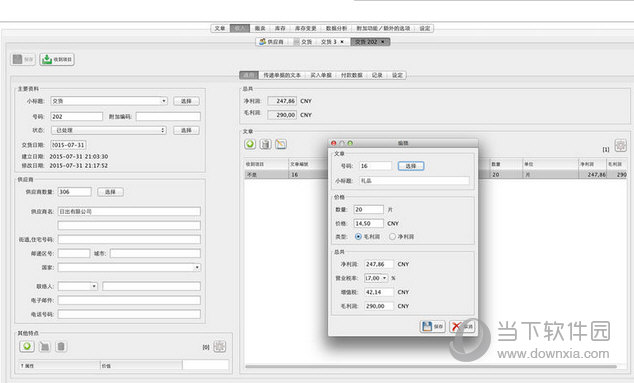This screenshot has width=634, height=383.
Task: Click 选择 button beside 小标题 dropdown
Action: 186,101
